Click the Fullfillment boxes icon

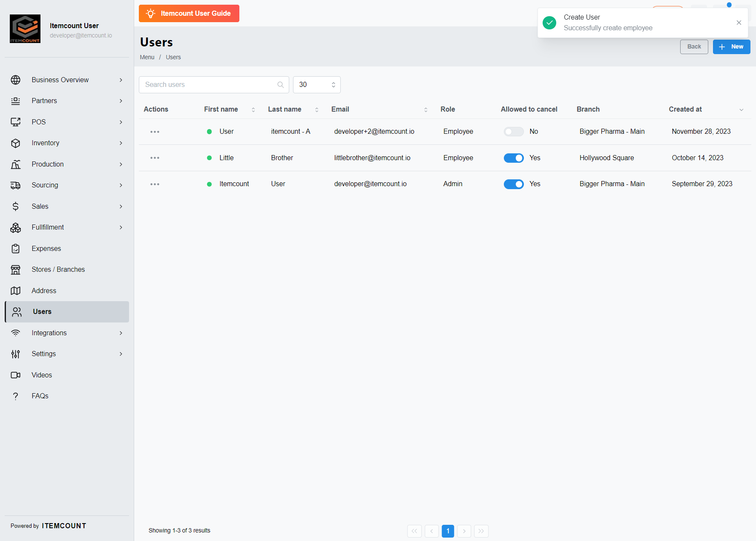pos(16,227)
